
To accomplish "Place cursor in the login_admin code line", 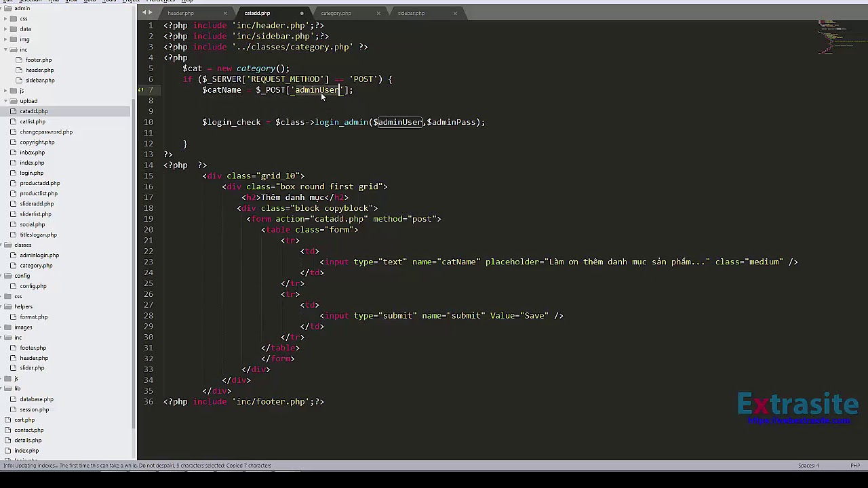I will click(344, 122).
